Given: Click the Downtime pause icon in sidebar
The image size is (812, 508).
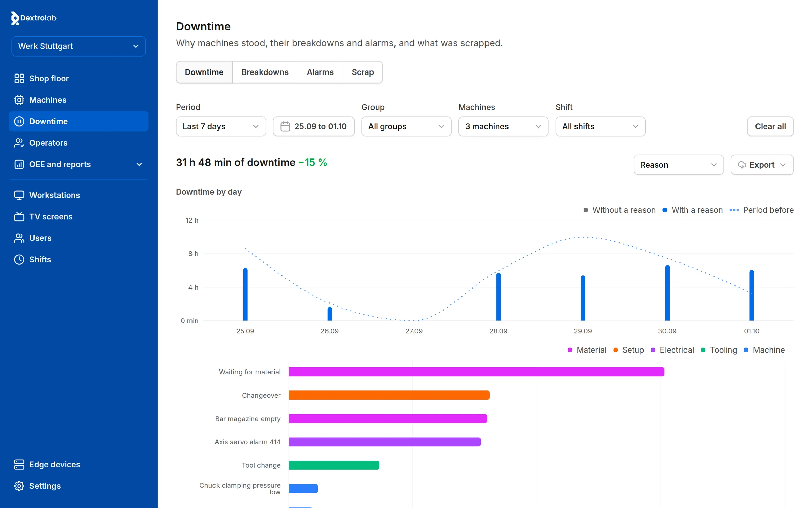Looking at the screenshot, I should (19, 121).
